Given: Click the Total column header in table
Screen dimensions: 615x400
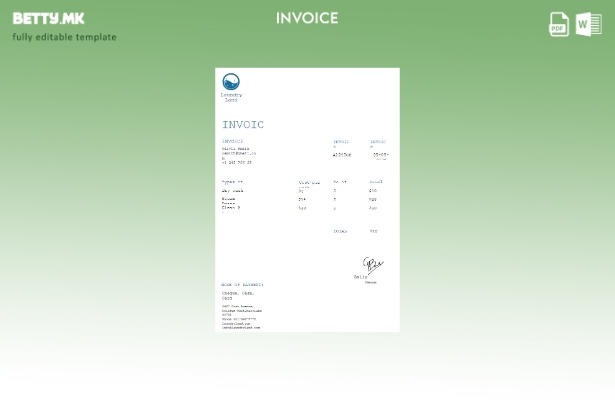Looking at the screenshot, I should pyautogui.click(x=375, y=182).
